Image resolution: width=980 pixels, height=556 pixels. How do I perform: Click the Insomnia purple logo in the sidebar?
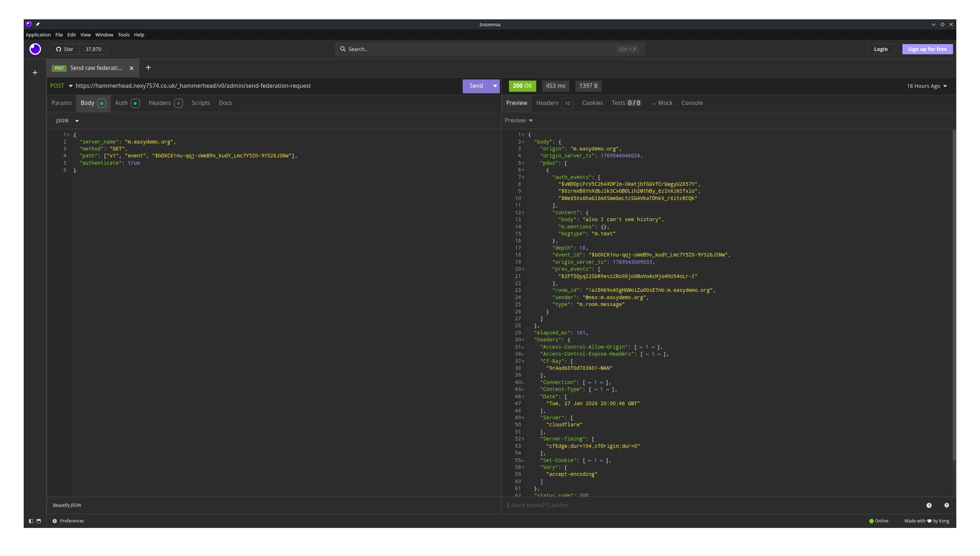click(x=35, y=49)
